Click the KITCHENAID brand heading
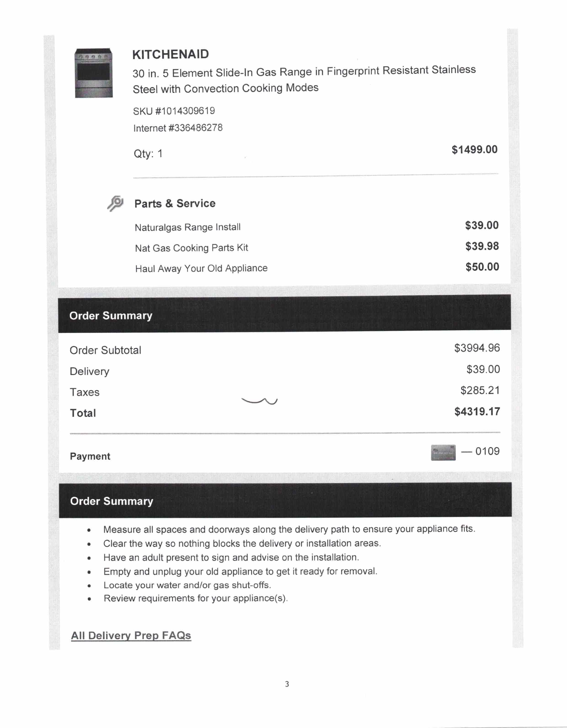 (171, 54)
